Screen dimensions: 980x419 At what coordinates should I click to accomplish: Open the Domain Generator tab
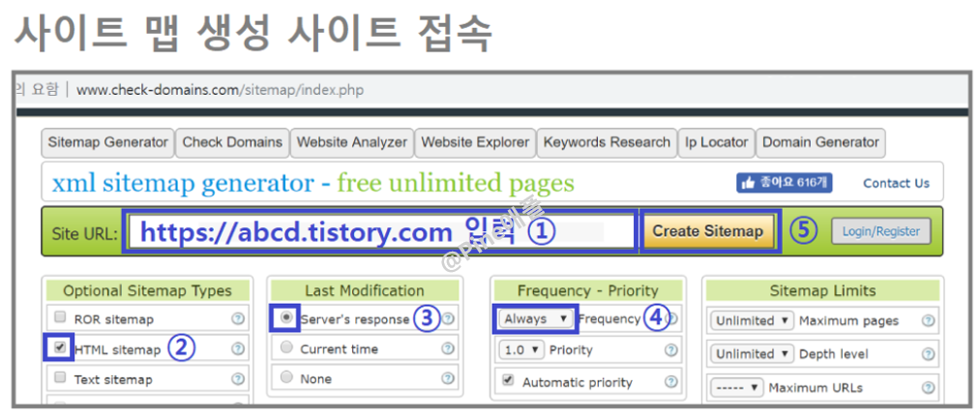click(820, 142)
